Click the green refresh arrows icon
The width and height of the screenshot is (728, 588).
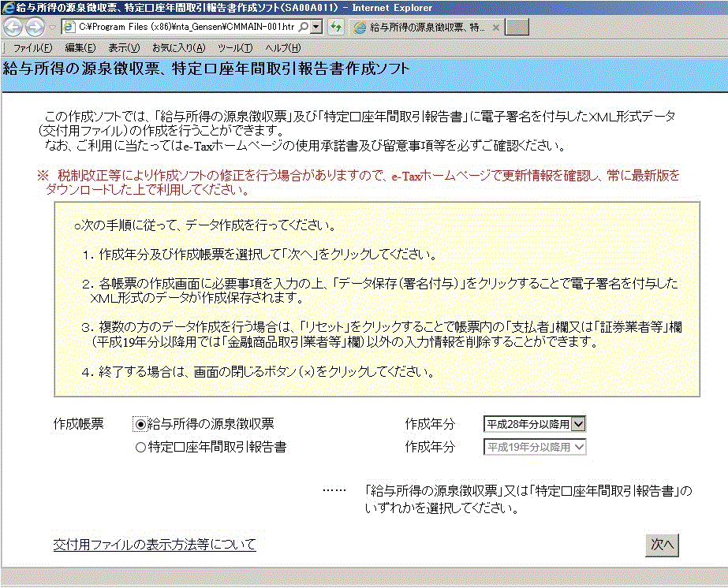pos(336,27)
